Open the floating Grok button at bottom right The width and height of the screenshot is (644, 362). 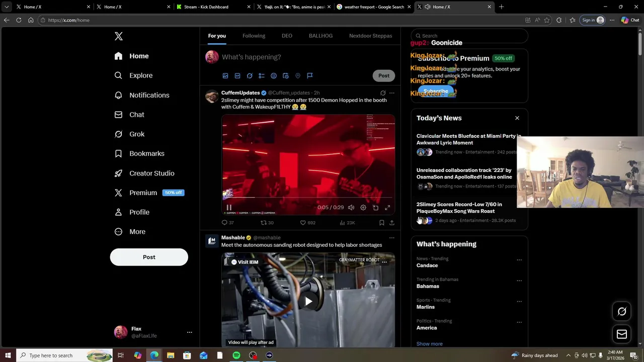(x=622, y=312)
